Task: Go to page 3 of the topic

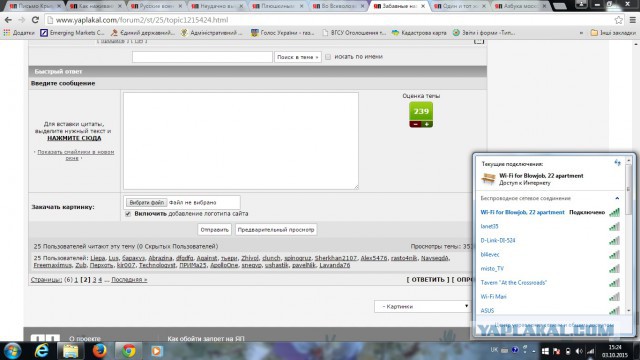Action: (94, 280)
